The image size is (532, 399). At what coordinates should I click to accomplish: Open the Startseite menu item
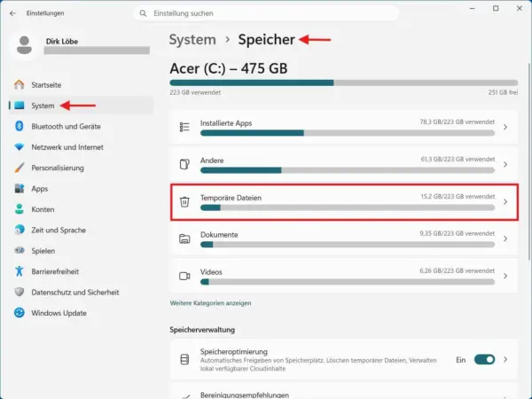point(81,85)
